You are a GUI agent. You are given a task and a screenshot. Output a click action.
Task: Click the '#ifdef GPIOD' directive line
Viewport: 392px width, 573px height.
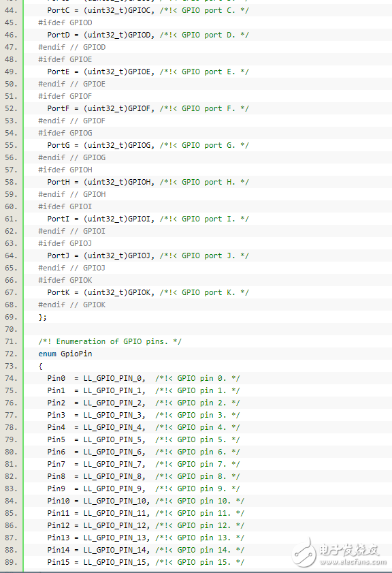click(65, 22)
